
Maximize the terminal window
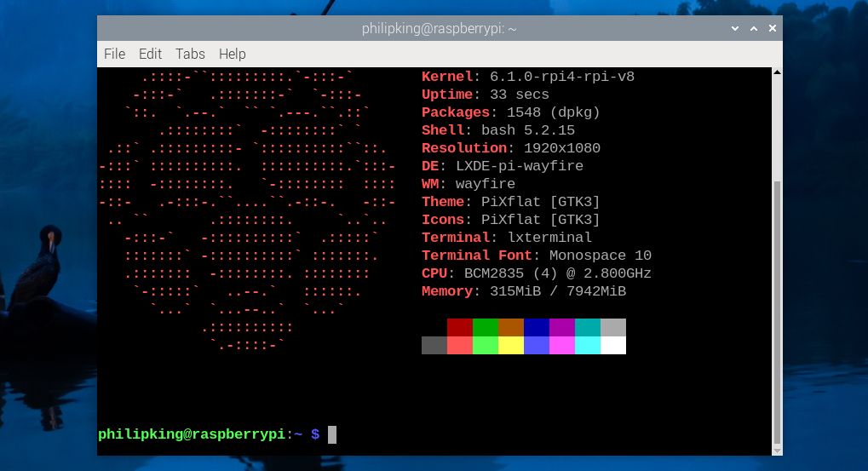(754, 28)
